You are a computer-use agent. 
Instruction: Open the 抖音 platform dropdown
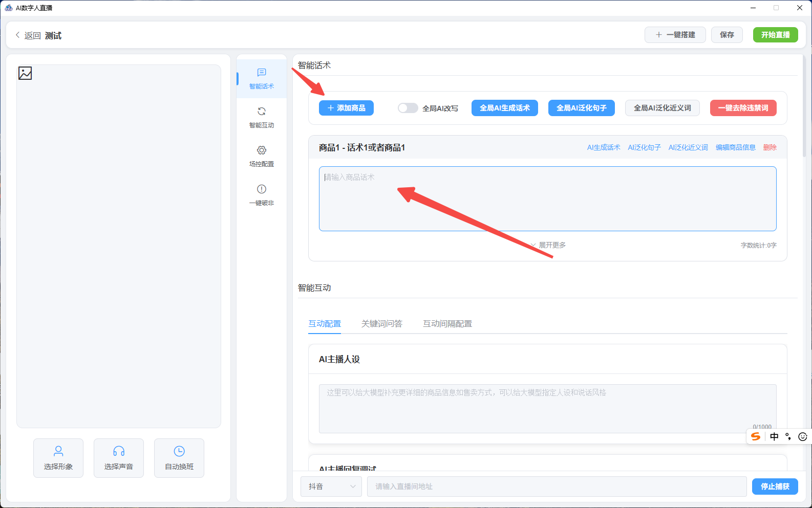[x=331, y=487]
